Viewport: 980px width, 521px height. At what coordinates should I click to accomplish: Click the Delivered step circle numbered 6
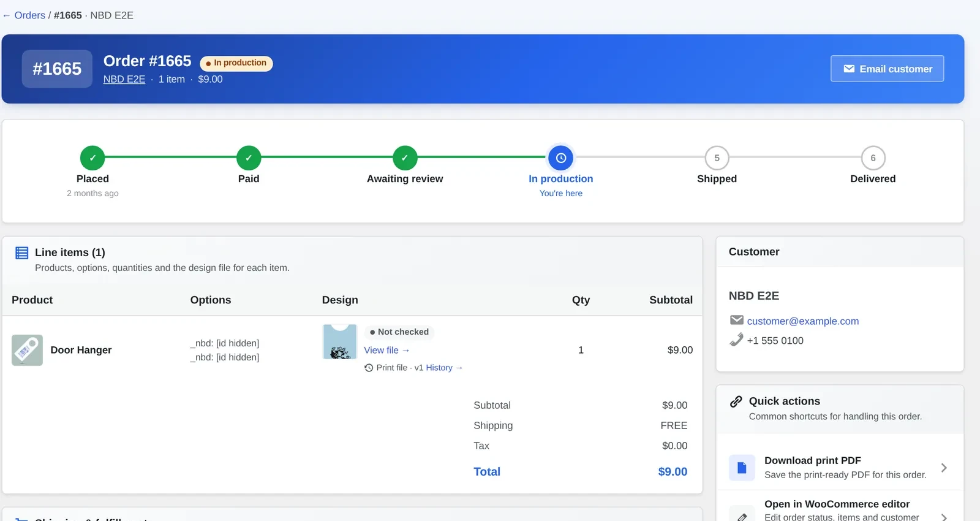click(873, 158)
